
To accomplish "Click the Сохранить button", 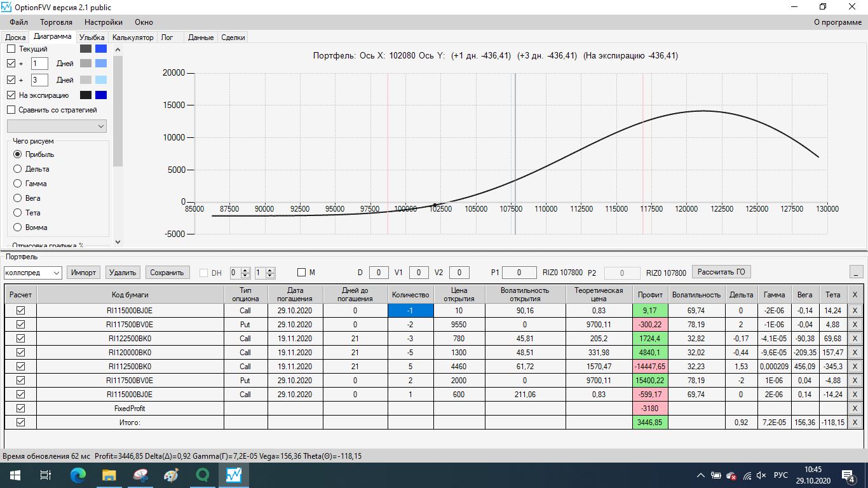I will (x=167, y=273).
